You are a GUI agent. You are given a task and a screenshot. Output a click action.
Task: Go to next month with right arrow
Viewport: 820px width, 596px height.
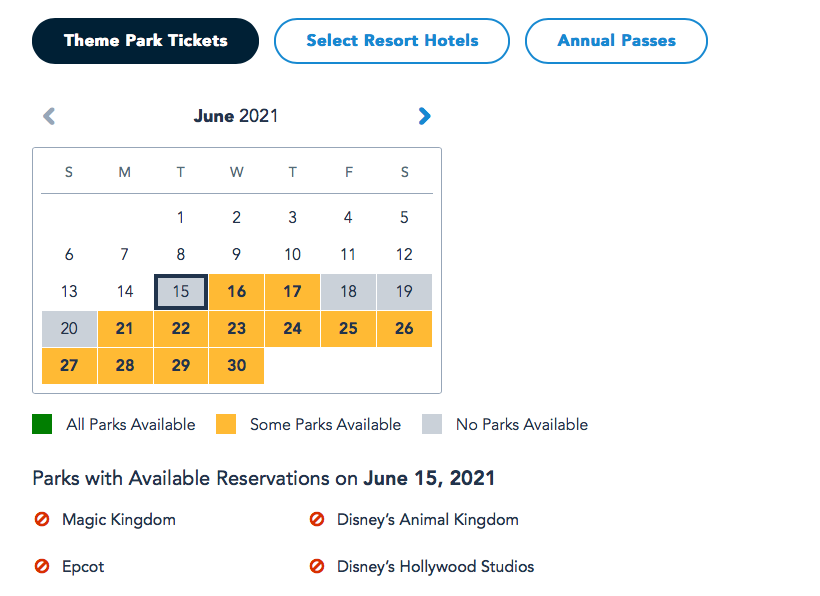click(425, 116)
